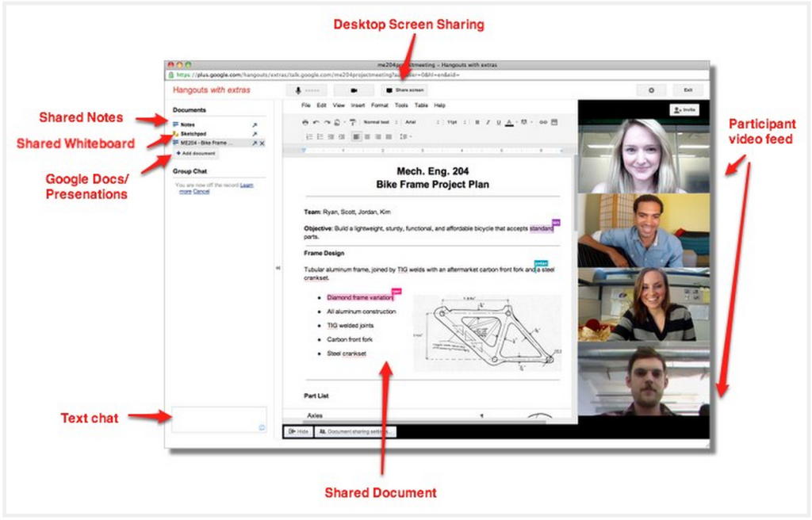Click the Print icon
This screenshot has width=812, height=520.
[x=305, y=122]
